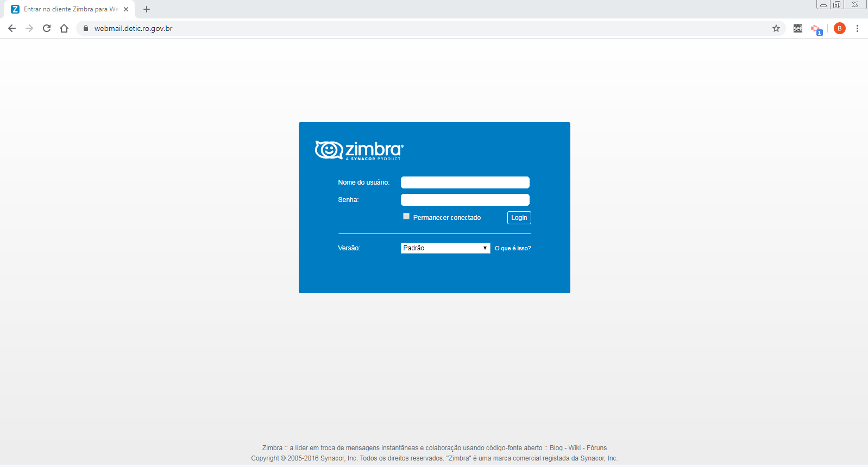The width and height of the screenshot is (868, 467).
Task: Click the address bar URL
Action: 133,28
